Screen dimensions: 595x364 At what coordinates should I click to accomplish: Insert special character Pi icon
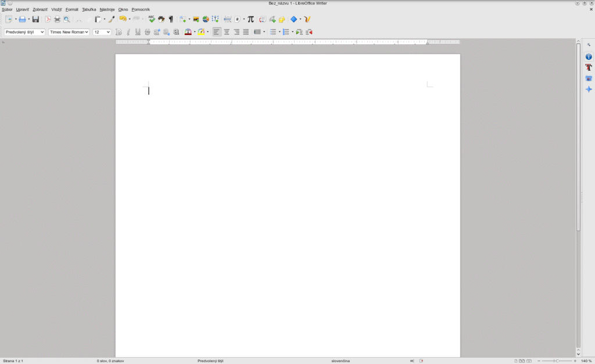[x=250, y=19]
